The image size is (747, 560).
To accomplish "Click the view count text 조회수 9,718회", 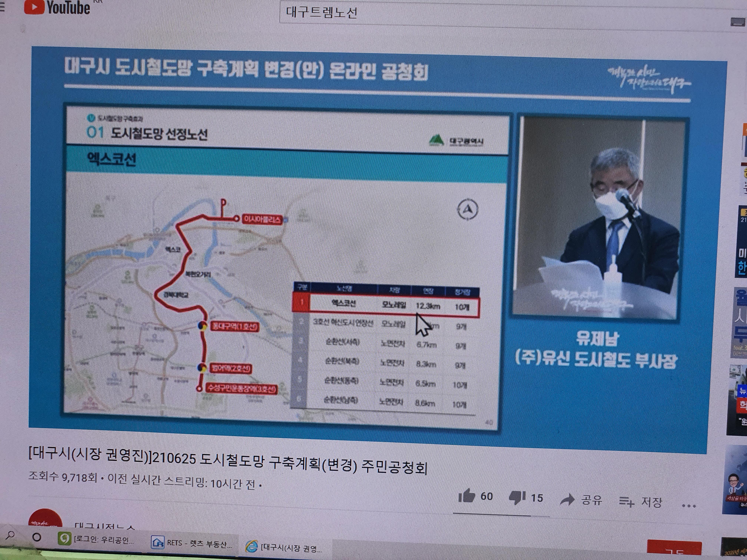I will pyautogui.click(x=63, y=476).
